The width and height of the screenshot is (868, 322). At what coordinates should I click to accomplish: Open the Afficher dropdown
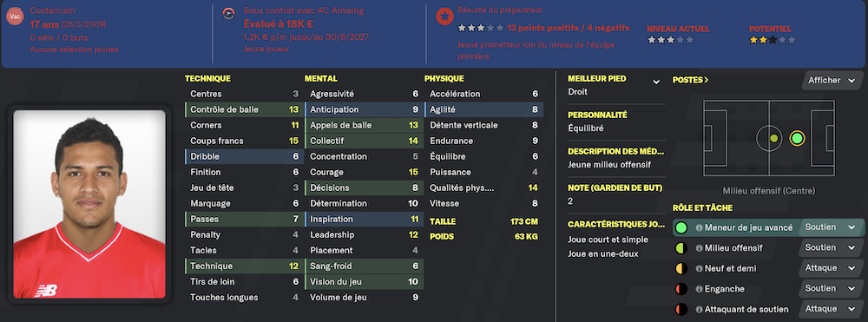(x=831, y=80)
